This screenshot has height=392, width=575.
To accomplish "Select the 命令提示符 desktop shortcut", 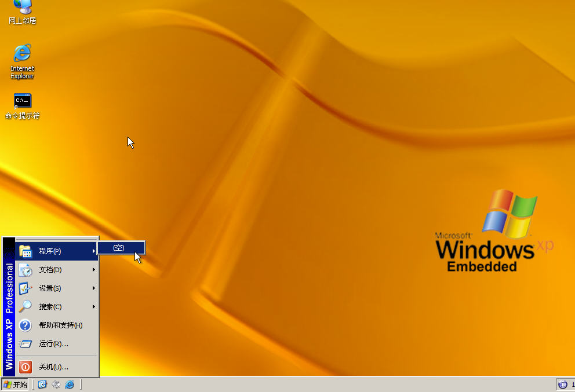I will click(x=23, y=106).
